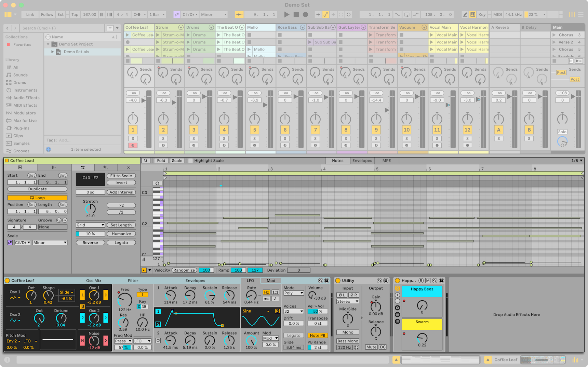The image size is (588, 367).
Task: Switch to the MPE tab
Action: (x=387, y=161)
